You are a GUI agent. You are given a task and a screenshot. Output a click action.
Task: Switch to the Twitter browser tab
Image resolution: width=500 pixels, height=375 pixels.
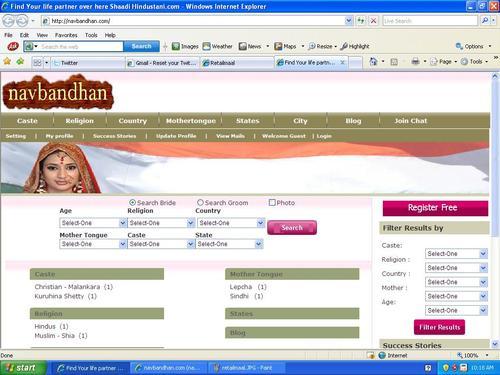point(88,63)
